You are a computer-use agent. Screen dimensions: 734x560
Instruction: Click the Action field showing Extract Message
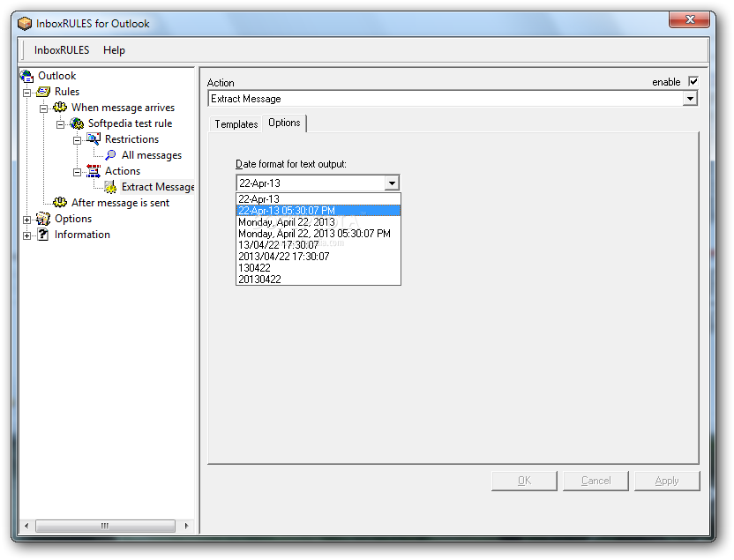tap(446, 99)
